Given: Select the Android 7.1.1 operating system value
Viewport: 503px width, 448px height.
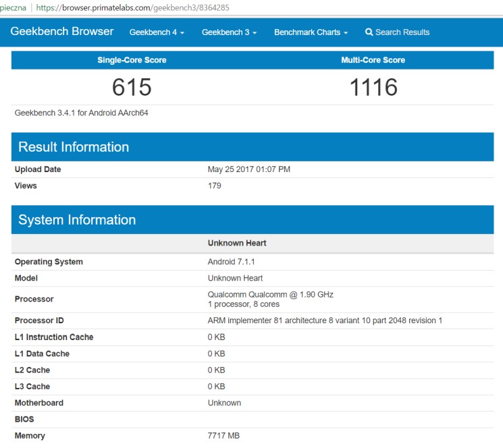Looking at the screenshot, I should point(232,262).
